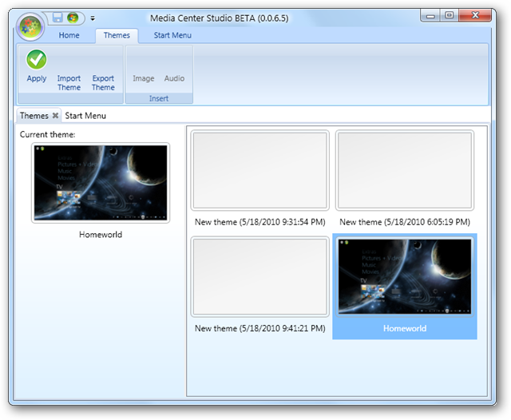The height and width of the screenshot is (420, 511).
Task: Switch to the Start Menu document tab
Action: 85,116
